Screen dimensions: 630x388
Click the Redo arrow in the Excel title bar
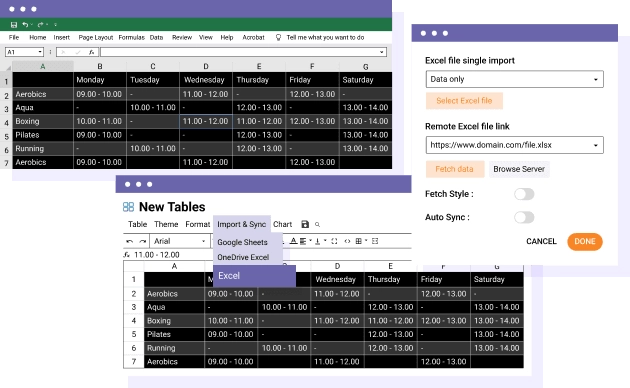pos(40,25)
